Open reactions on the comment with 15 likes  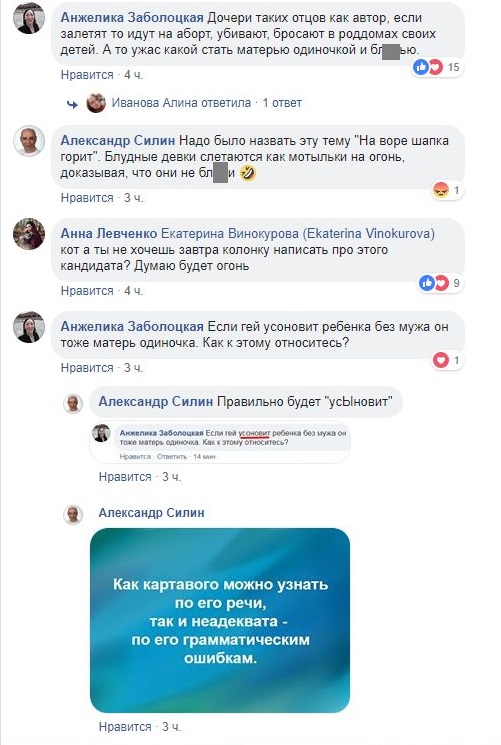pos(437,67)
